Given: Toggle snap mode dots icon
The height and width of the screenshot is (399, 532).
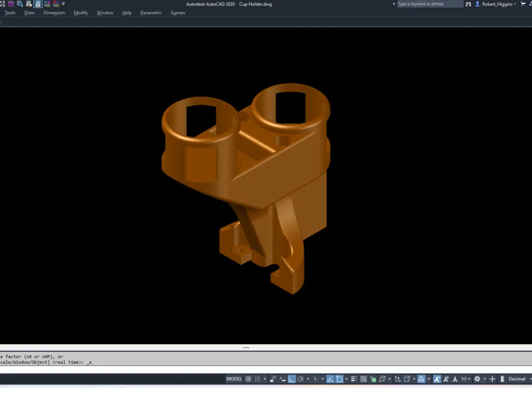Looking at the screenshot, I should [x=257, y=379].
